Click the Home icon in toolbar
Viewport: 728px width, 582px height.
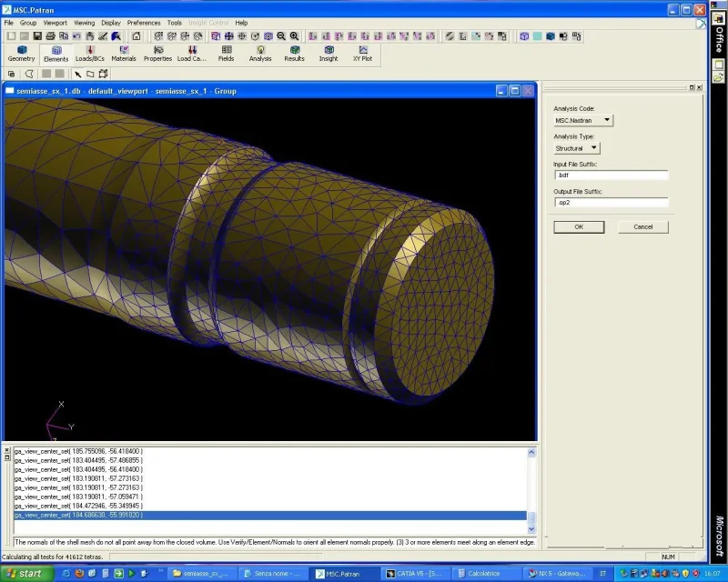[x=136, y=36]
